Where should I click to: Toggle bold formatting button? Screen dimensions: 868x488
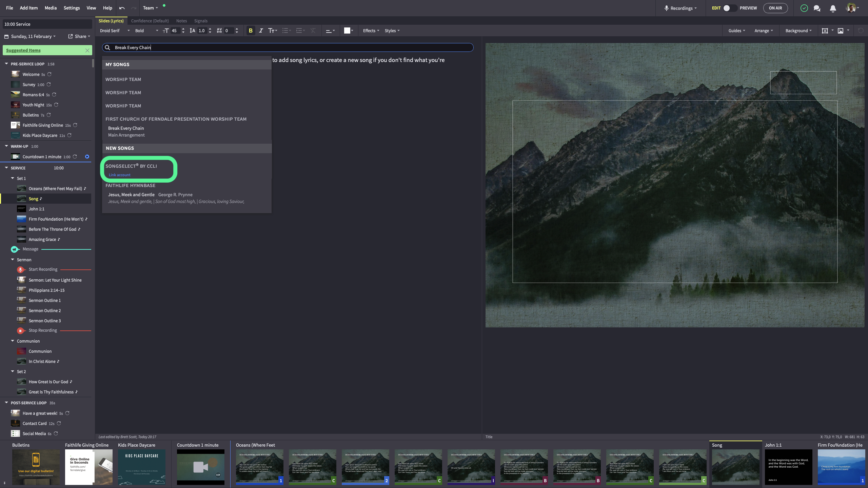coord(251,30)
